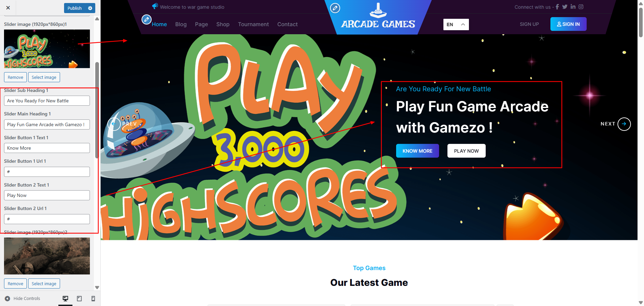Close the customizer panel

point(8,8)
